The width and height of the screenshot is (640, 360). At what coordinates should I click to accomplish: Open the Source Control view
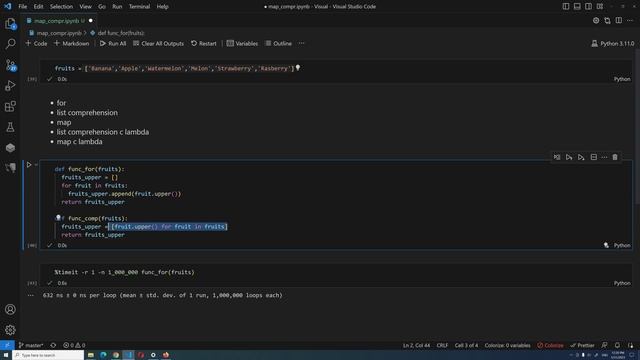[x=10, y=65]
